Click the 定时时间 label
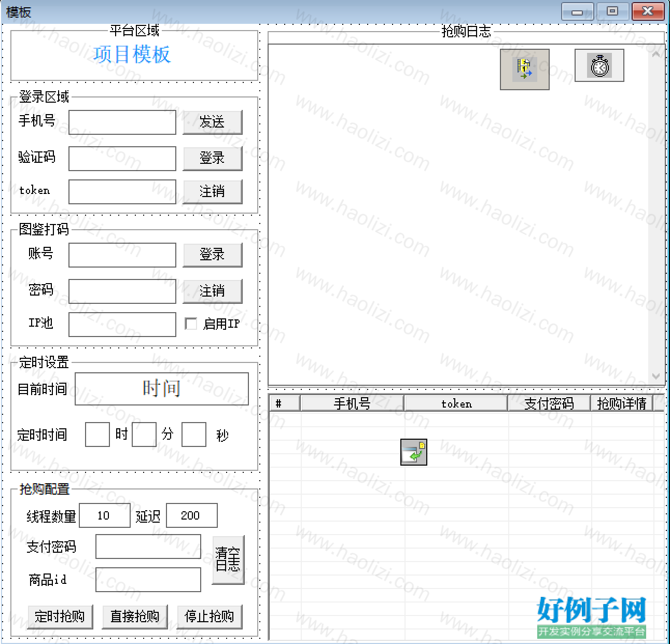The height and width of the screenshot is (644, 670). 43,435
